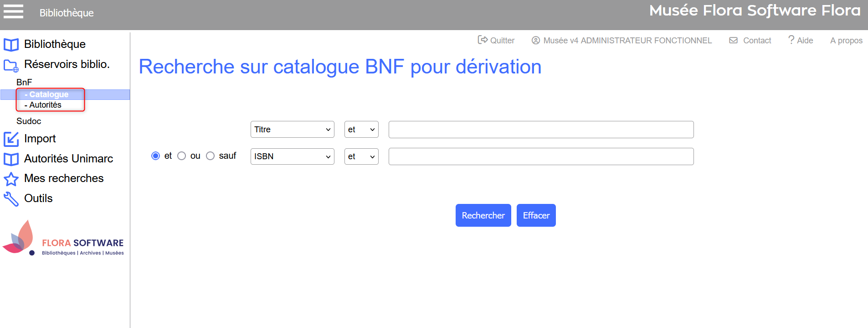
Task: Click the Titre search text field
Action: (x=541, y=130)
